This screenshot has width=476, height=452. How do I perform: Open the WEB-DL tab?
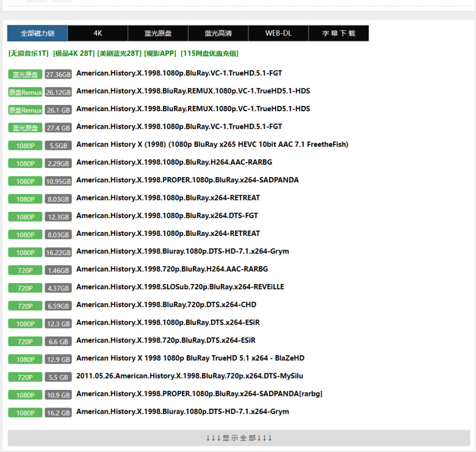click(278, 33)
